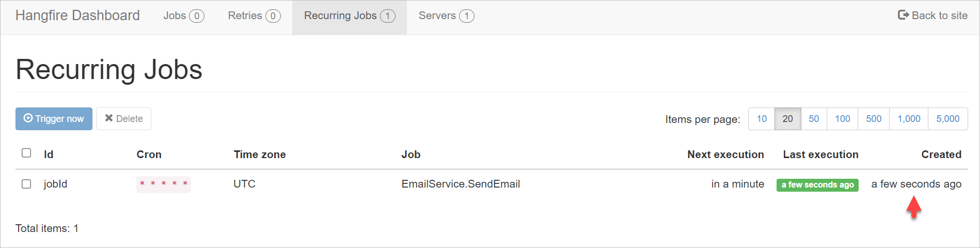Click the cron expression for jobId
The height and width of the screenshot is (248, 980).
(x=164, y=184)
